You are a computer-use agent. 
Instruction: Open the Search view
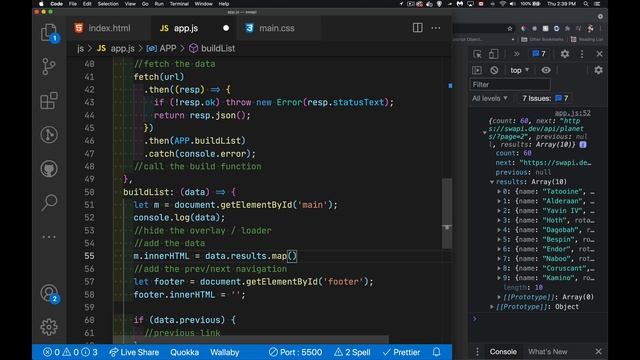pyautogui.click(x=49, y=202)
